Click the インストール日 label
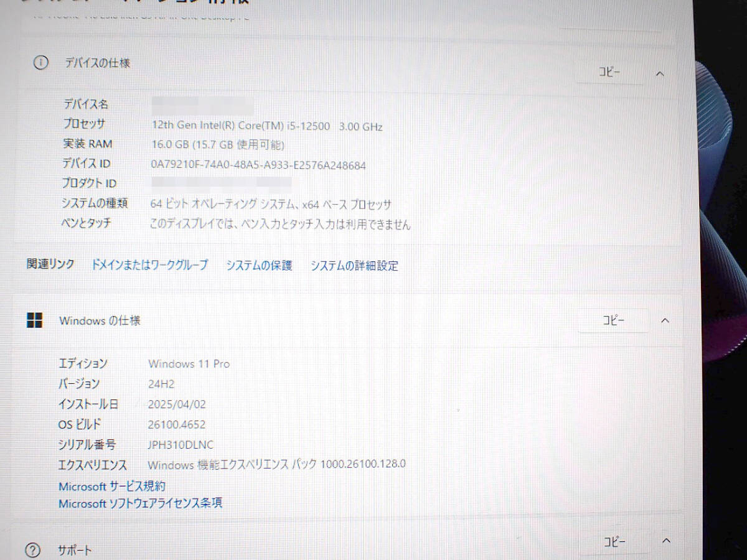The height and width of the screenshot is (560, 747). [88, 404]
